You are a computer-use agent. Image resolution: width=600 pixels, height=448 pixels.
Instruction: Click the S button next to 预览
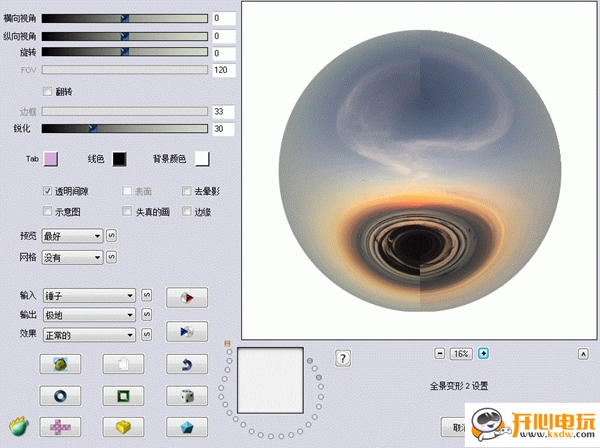tap(111, 236)
